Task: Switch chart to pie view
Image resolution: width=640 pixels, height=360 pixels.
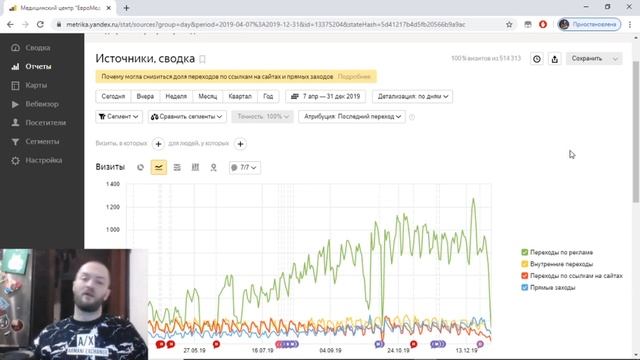Action: click(140, 167)
